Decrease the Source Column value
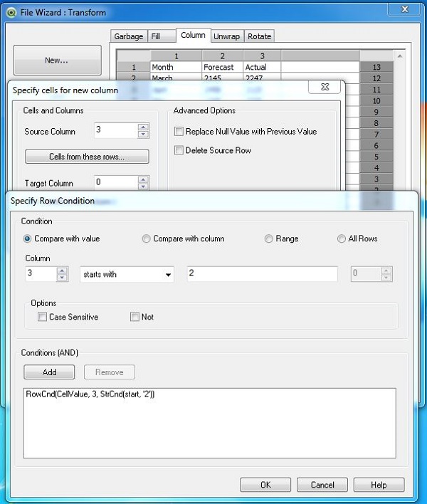Screen dimensions: 427x504 click(143, 134)
